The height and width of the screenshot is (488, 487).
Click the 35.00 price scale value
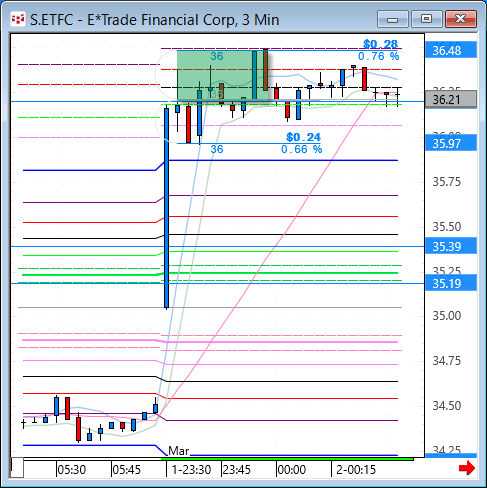click(447, 315)
